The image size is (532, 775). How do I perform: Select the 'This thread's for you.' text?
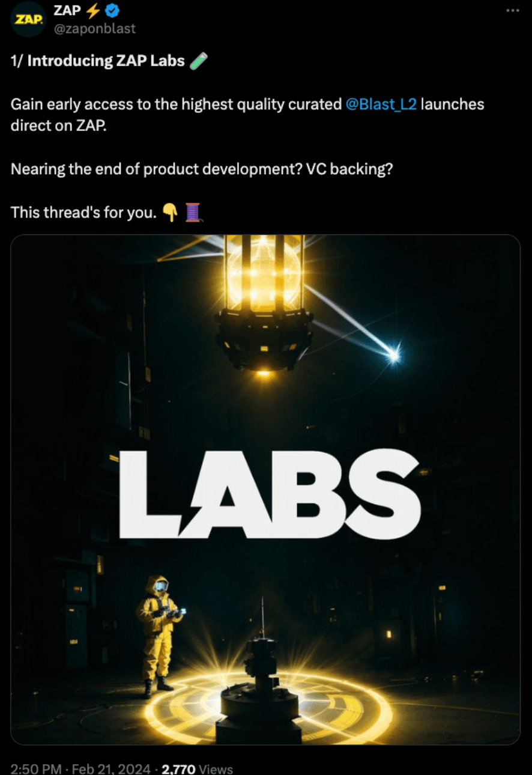click(83, 213)
